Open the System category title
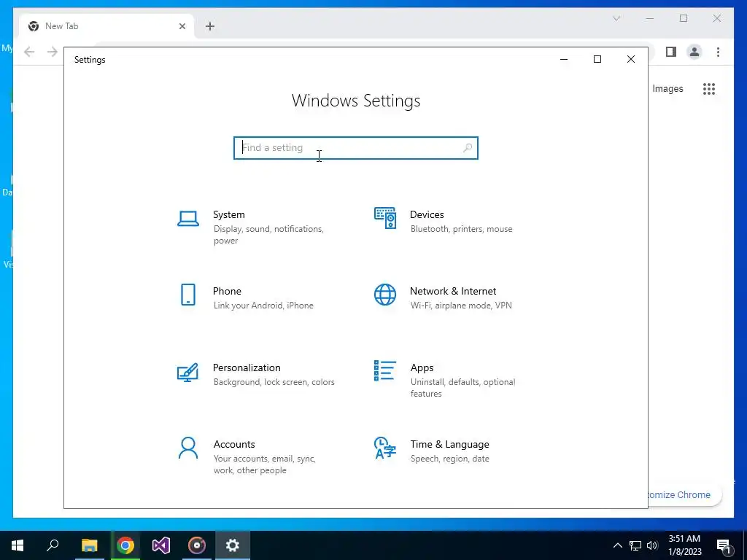Screen dimensions: 747x560 [228, 214]
